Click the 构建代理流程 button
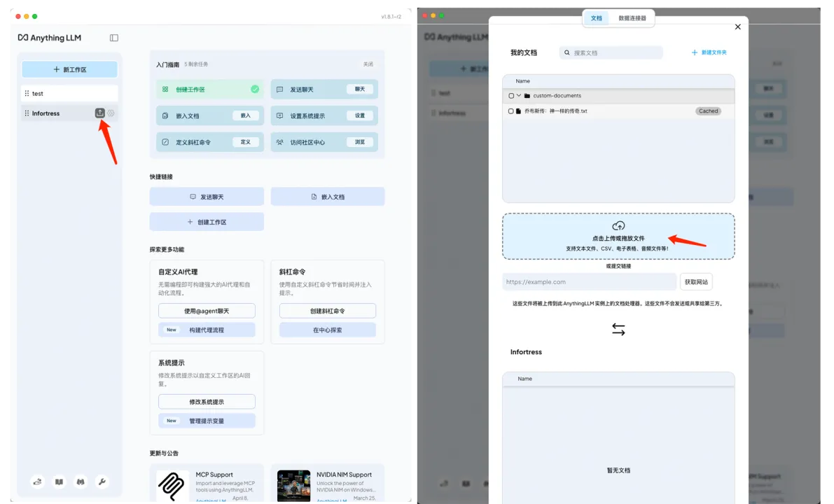The image size is (834, 504). 207,330
